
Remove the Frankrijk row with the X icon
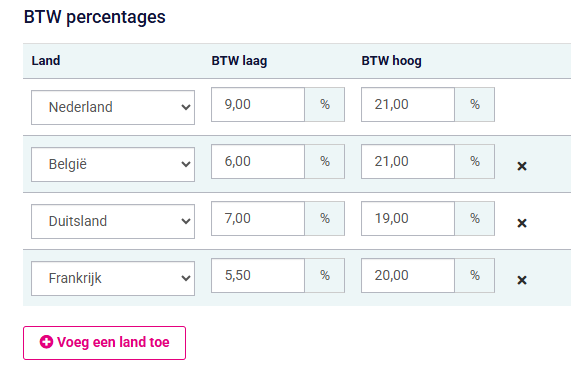522,280
